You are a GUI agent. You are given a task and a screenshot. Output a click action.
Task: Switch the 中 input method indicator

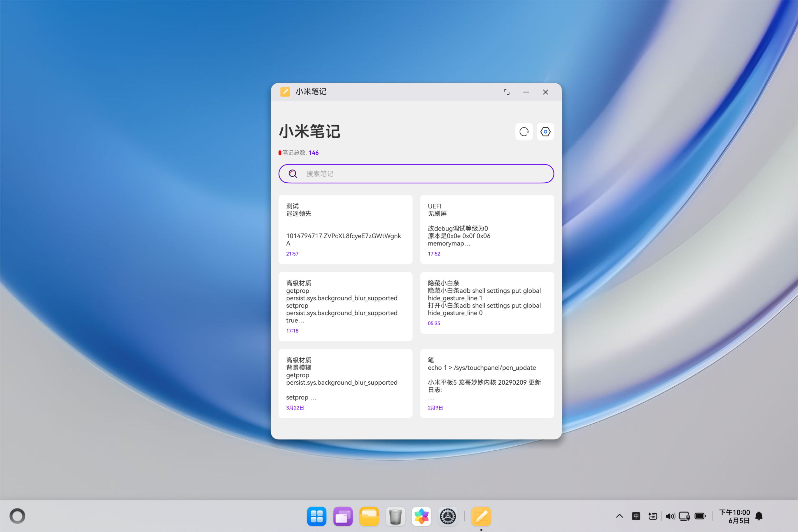pos(636,516)
